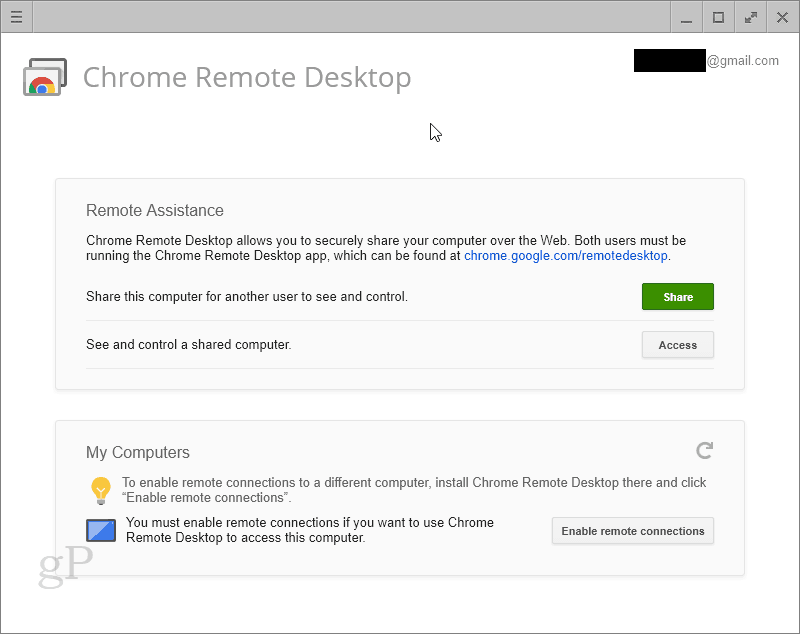Screen dimensions: 800x634
Task: Click the @gmail.com account address
Action: (x=707, y=61)
